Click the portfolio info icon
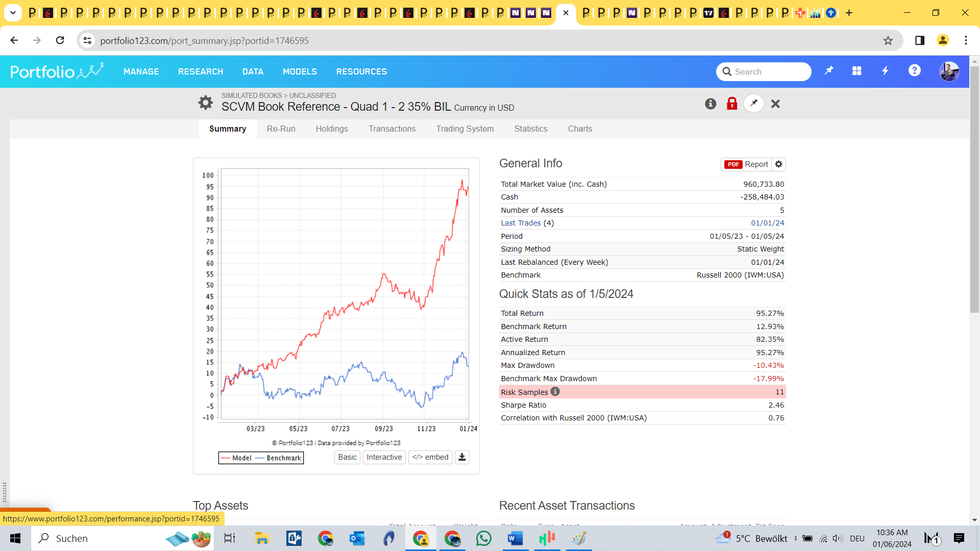The width and height of the screenshot is (980, 551). tap(710, 104)
